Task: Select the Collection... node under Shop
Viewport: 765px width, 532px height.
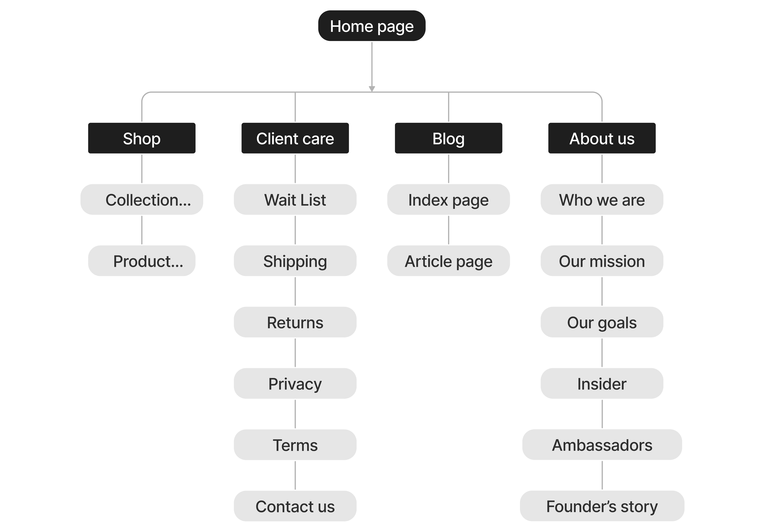Action: click(142, 199)
